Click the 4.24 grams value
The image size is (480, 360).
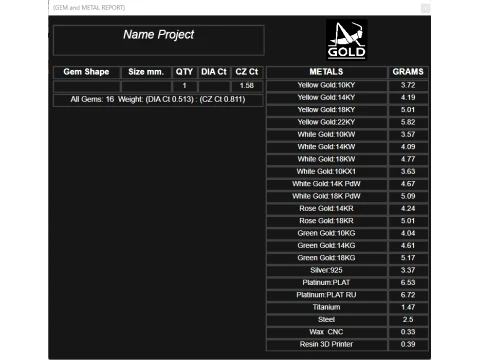[408, 209]
